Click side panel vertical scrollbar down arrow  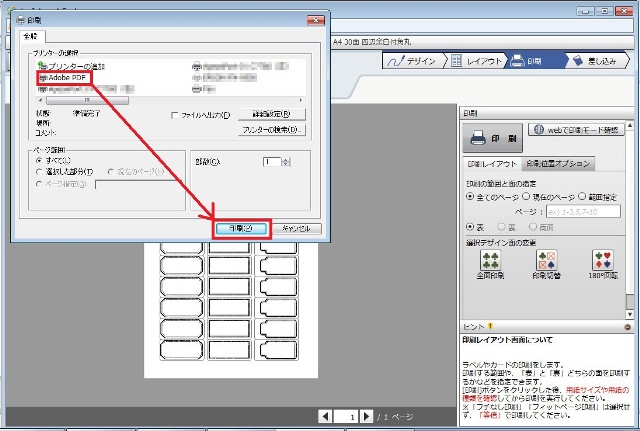pos(630,315)
